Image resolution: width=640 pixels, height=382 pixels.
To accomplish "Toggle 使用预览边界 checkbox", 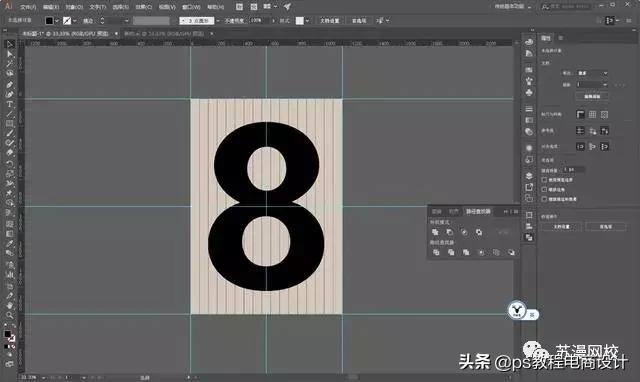I will click(x=544, y=180).
